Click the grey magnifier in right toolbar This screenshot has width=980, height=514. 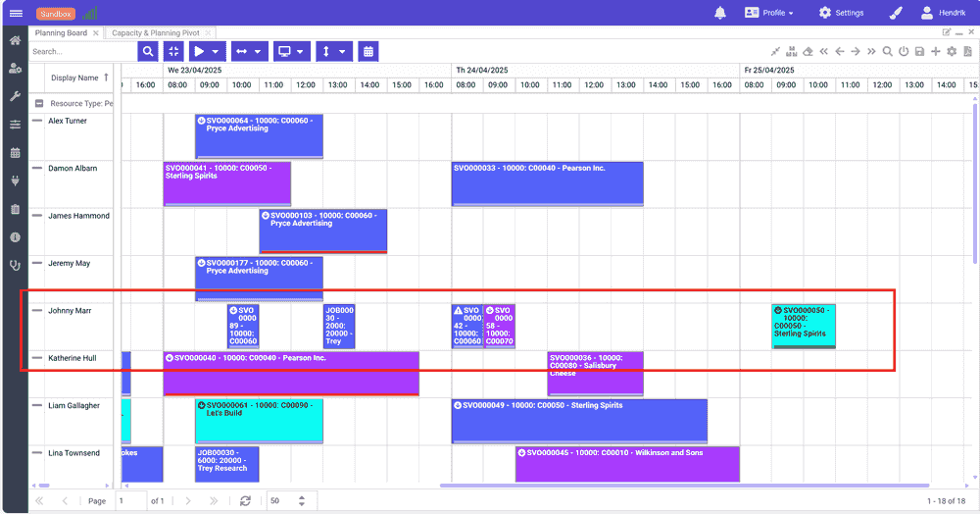coord(888,51)
